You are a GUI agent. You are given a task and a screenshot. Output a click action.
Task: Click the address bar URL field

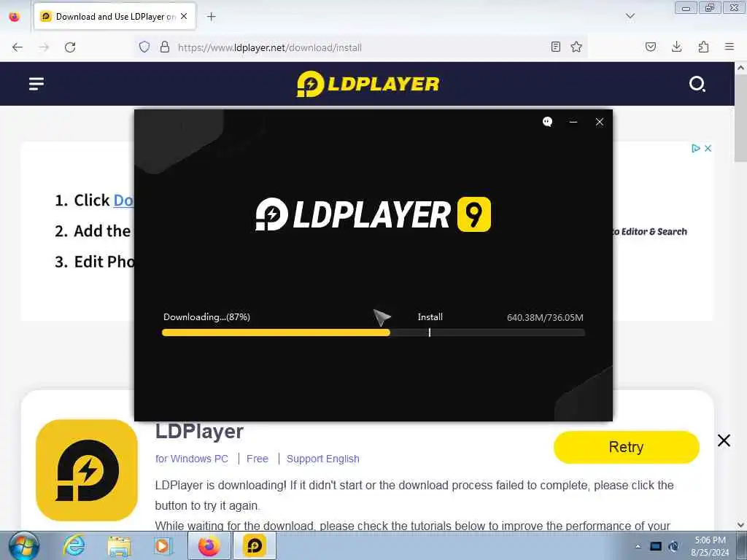tap(362, 47)
